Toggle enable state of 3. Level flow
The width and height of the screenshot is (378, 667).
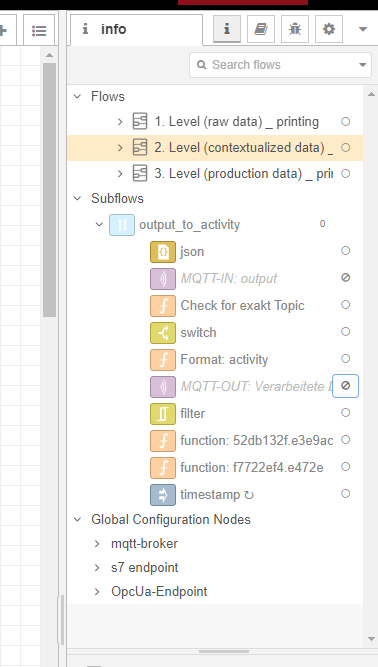(346, 174)
